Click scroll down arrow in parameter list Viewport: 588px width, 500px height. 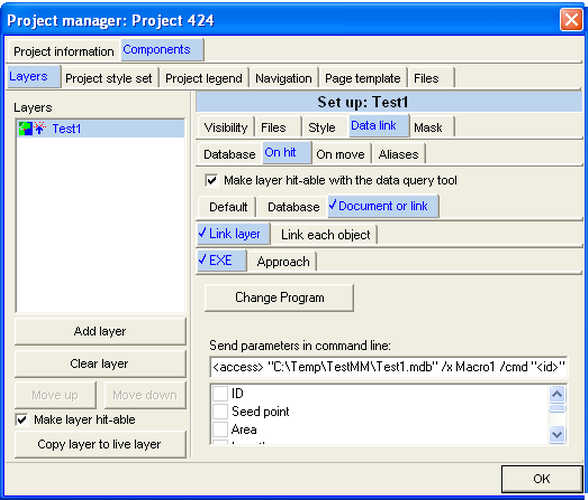point(557,434)
